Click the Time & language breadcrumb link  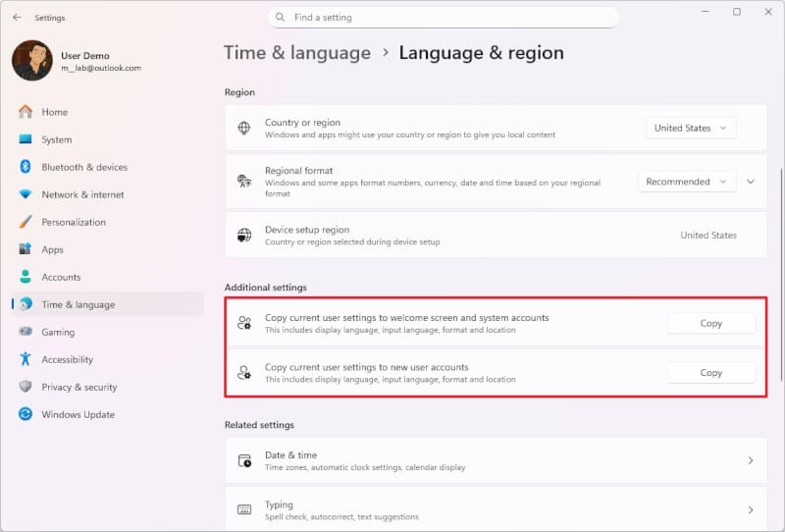point(297,53)
